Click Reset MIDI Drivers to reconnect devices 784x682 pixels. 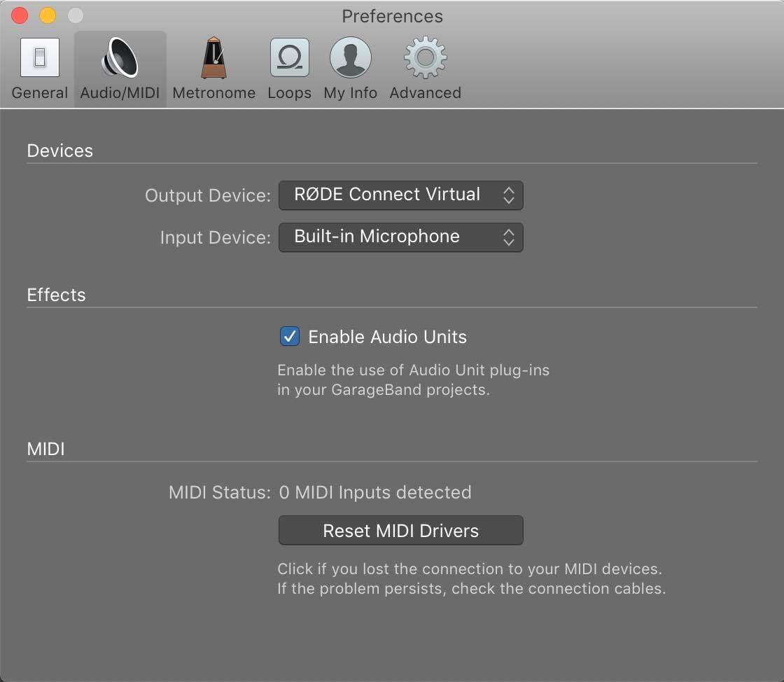coord(400,530)
